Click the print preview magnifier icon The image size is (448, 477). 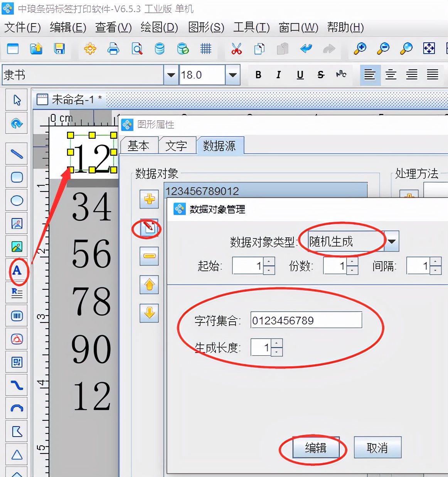[x=136, y=49]
